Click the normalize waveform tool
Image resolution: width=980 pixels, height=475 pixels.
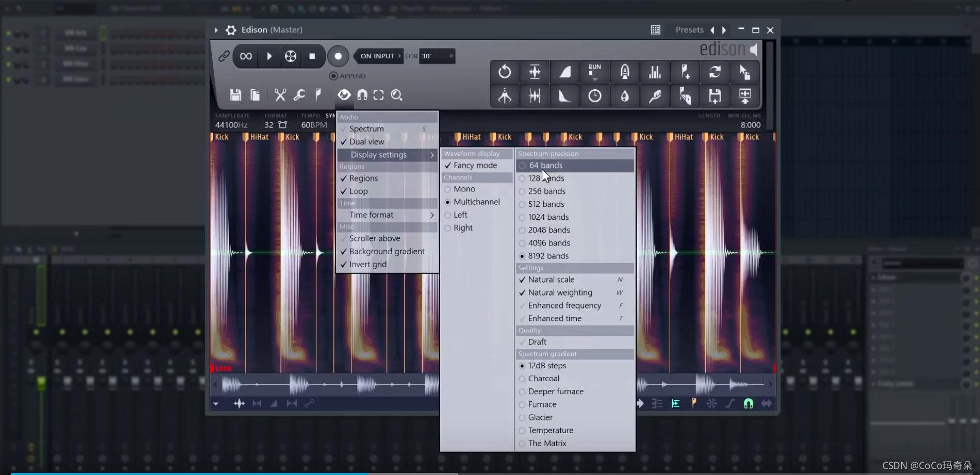pyautogui.click(x=535, y=72)
